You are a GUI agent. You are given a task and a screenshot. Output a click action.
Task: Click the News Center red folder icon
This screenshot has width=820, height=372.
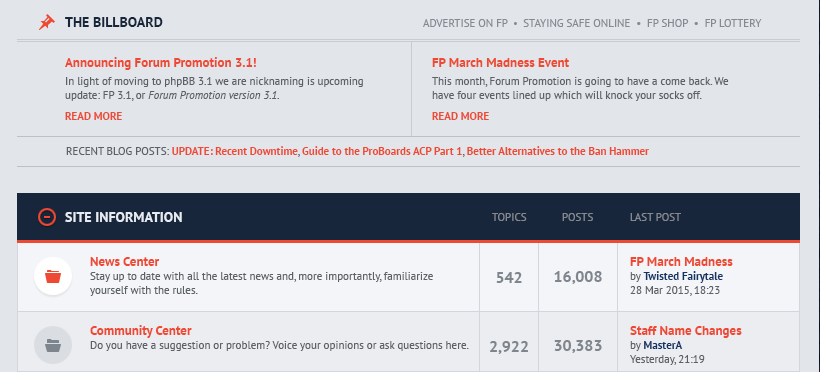53,276
